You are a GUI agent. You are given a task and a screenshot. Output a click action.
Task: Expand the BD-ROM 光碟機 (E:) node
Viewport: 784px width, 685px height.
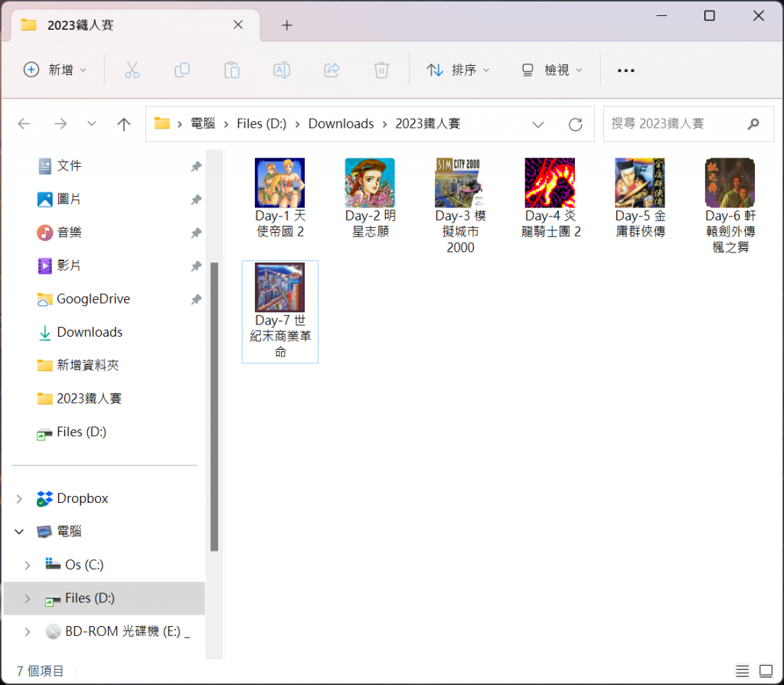point(28,631)
